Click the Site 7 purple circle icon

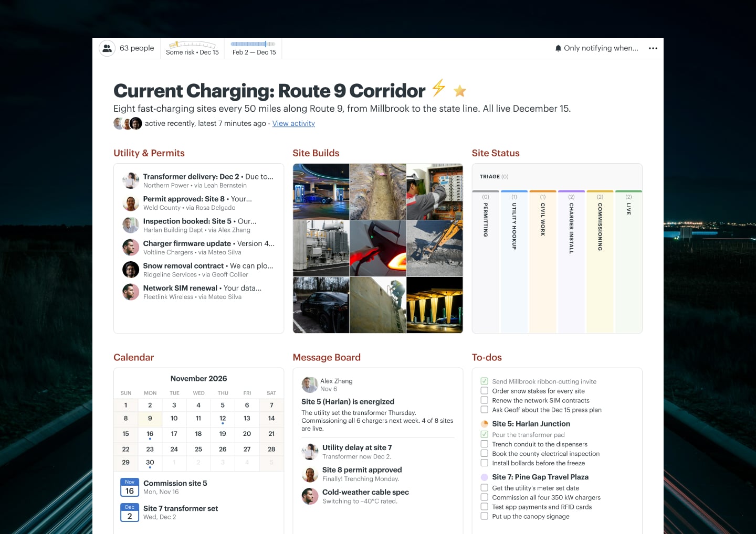(485, 477)
